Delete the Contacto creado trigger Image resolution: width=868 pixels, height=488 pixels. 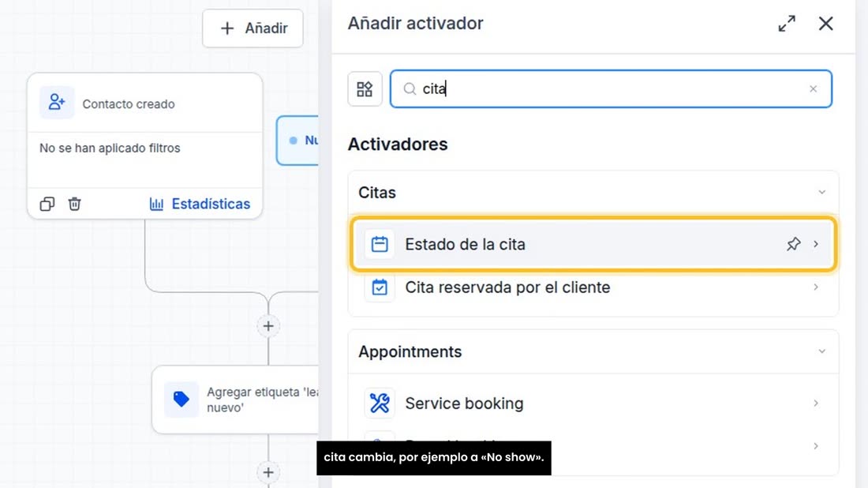click(74, 204)
